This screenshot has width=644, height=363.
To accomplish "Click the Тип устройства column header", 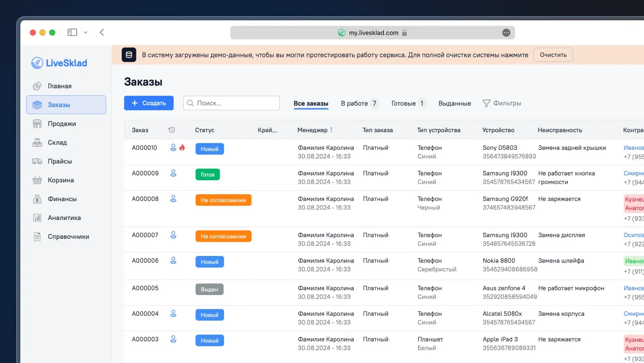I will (439, 130).
